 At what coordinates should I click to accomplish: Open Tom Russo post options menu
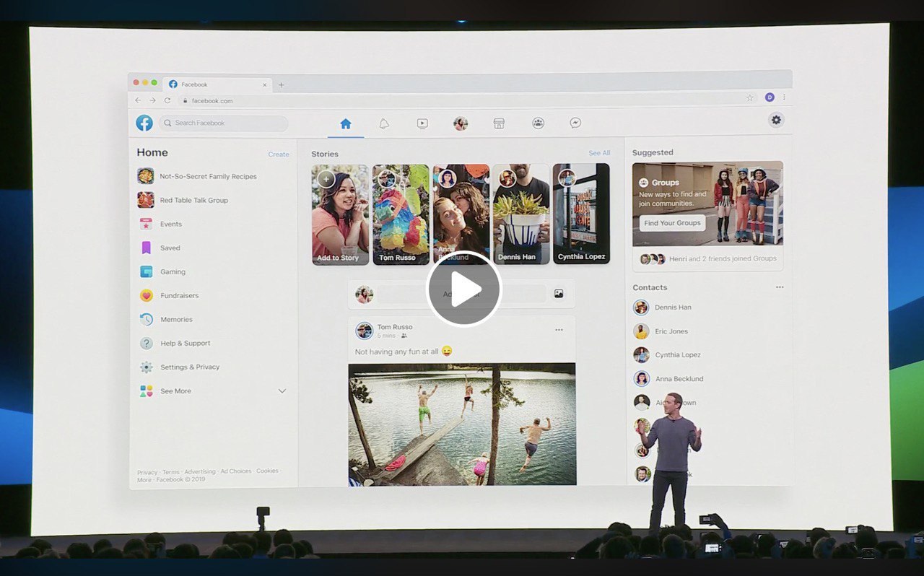pos(559,330)
